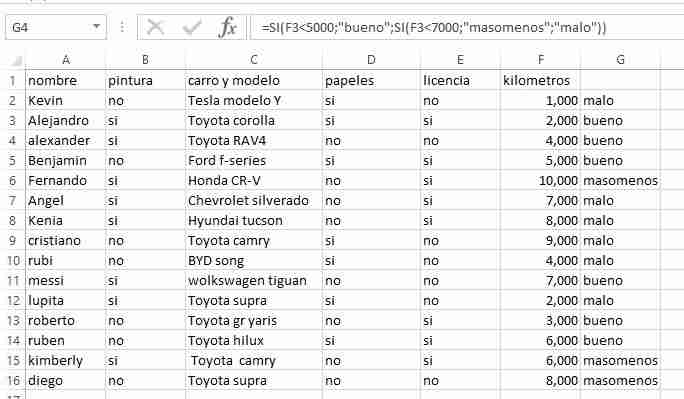Image resolution: width=684 pixels, height=399 pixels.
Task: Click the cell showing 10,000 kilometers
Action: pyautogui.click(x=540, y=181)
